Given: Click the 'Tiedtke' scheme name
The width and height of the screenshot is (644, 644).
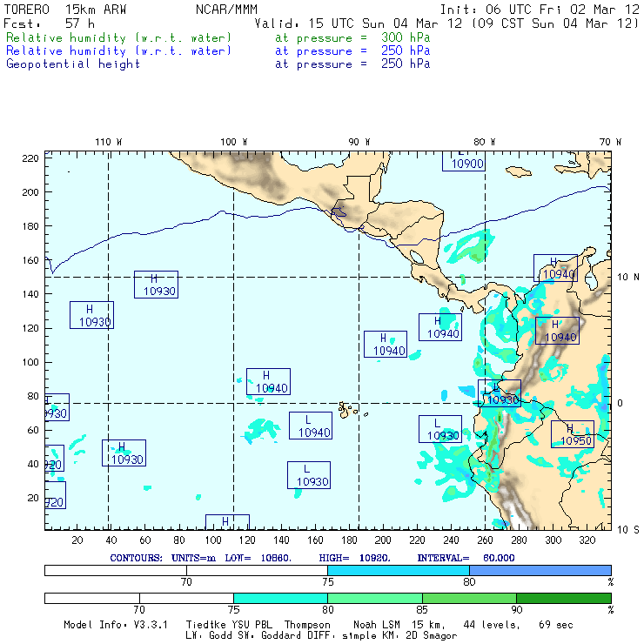Looking at the screenshot, I should click(206, 625).
